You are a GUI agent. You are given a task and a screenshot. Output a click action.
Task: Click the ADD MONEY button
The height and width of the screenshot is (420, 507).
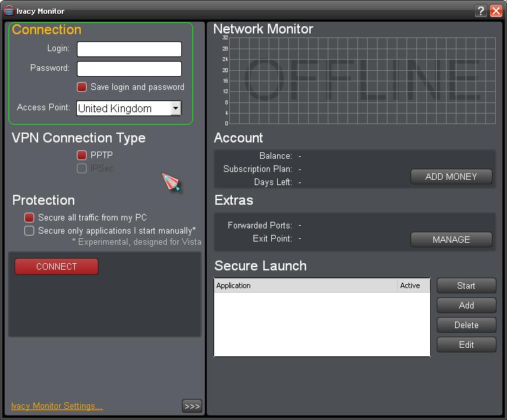click(451, 177)
